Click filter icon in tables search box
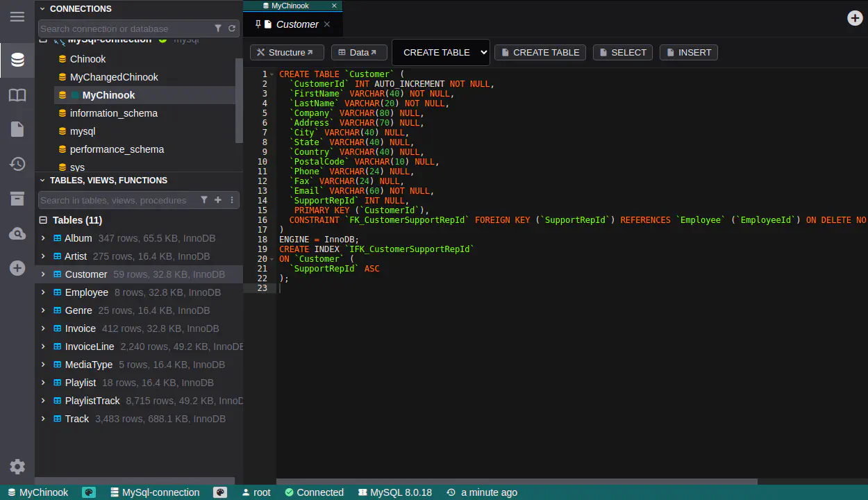This screenshot has width=868, height=500. (204, 200)
